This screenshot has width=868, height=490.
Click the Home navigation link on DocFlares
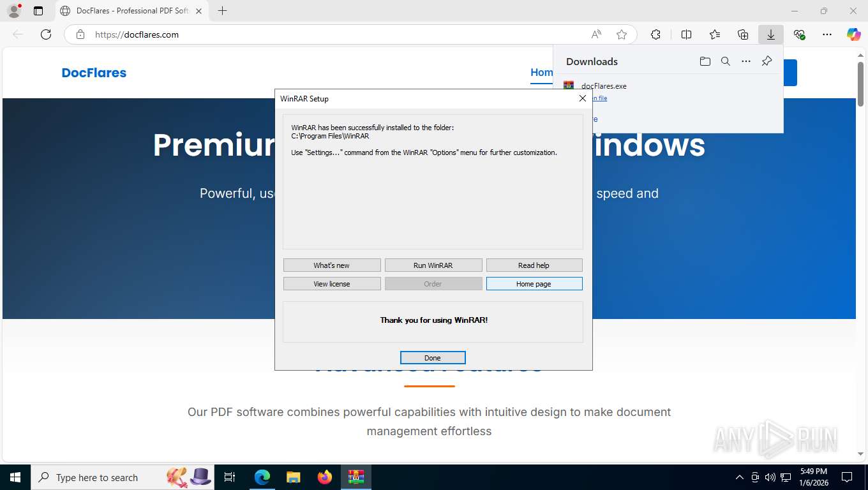(542, 72)
